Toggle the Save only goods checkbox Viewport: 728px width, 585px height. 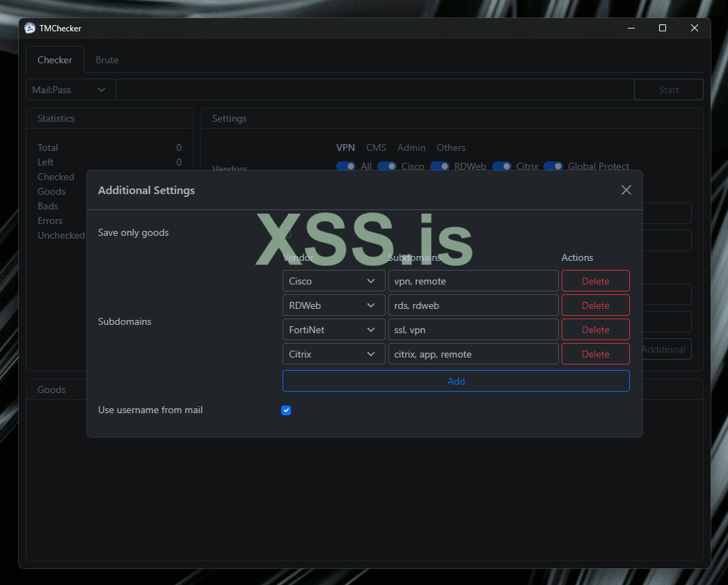coord(286,233)
